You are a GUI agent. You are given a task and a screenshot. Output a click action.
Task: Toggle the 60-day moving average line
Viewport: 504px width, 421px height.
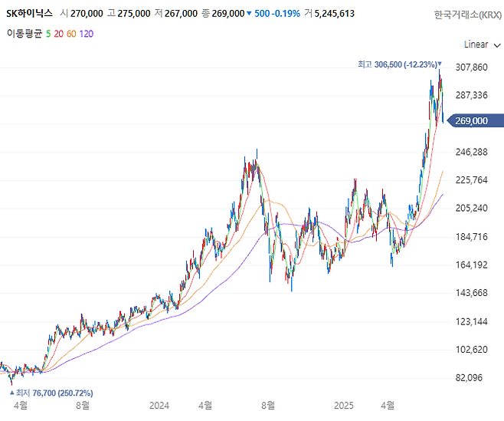(x=72, y=34)
